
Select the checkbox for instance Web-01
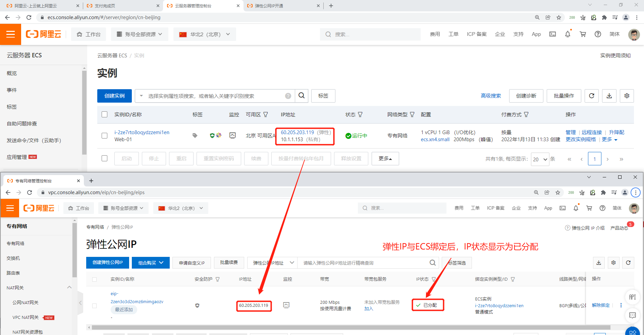105,136
